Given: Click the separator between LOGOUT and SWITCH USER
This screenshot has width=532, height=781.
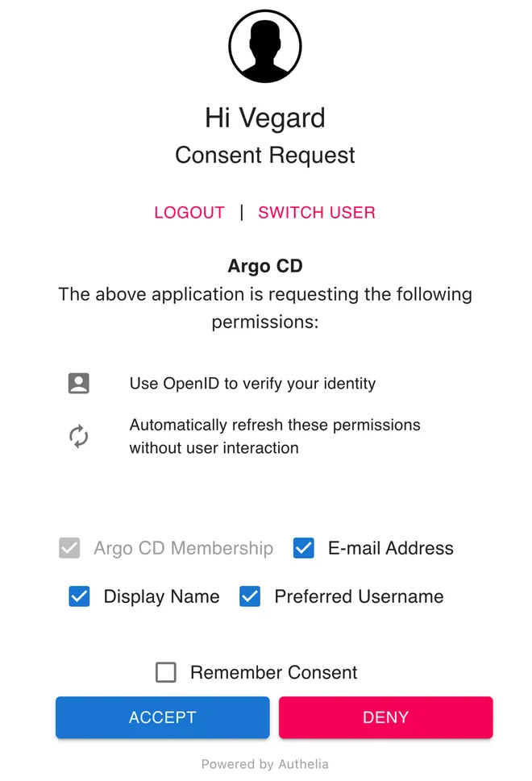Looking at the screenshot, I should pos(241,212).
